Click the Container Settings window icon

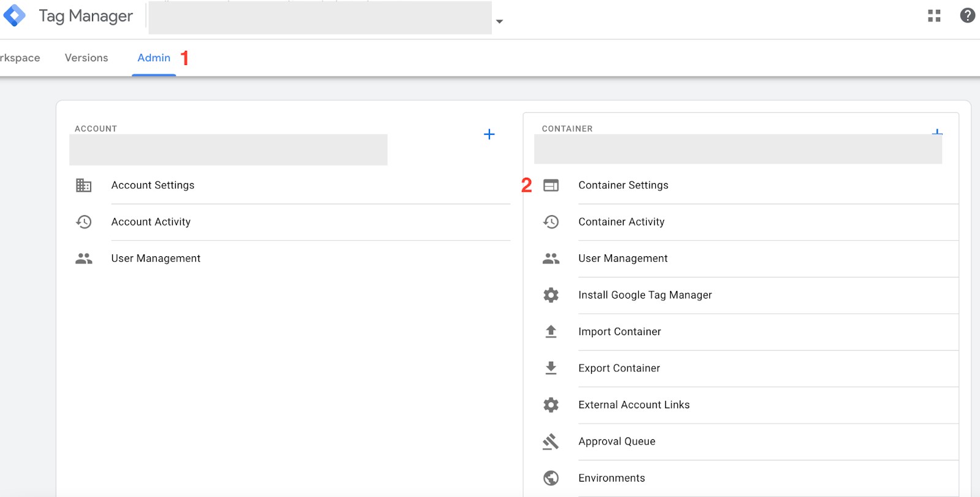point(551,185)
